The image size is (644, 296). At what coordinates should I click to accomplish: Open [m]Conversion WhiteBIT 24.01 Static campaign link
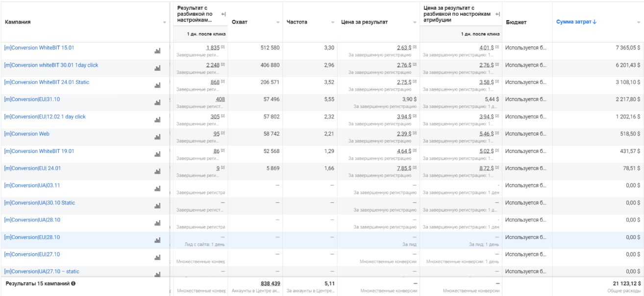click(x=47, y=82)
